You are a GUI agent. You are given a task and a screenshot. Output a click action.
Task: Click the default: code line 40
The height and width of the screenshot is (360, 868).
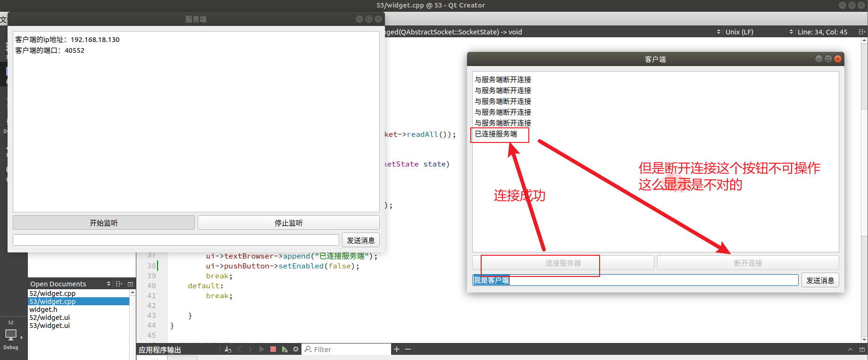point(206,286)
